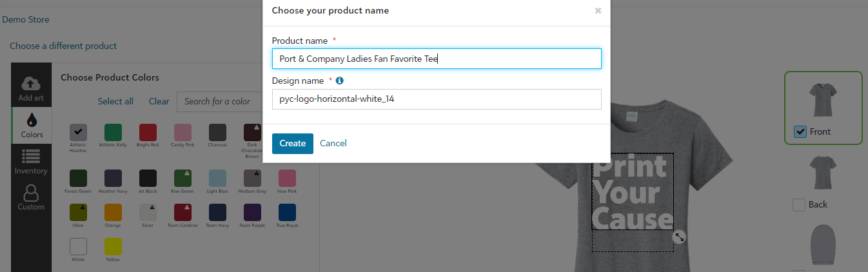This screenshot has width=868, height=272.
Task: Select the Back view shirt thumbnail
Action: [823, 174]
